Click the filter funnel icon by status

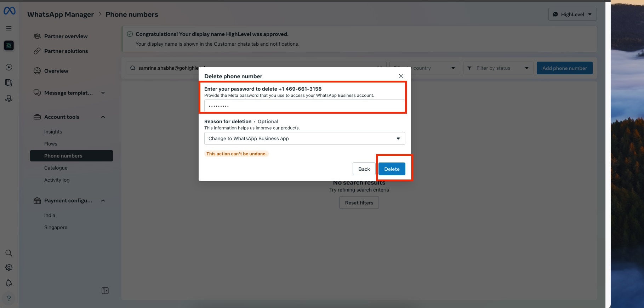click(x=469, y=68)
